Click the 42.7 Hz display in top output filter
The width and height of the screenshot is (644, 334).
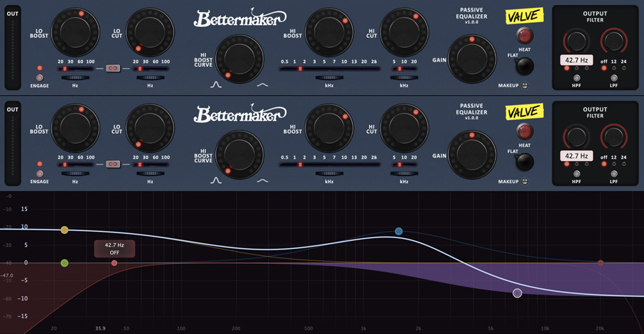576,61
